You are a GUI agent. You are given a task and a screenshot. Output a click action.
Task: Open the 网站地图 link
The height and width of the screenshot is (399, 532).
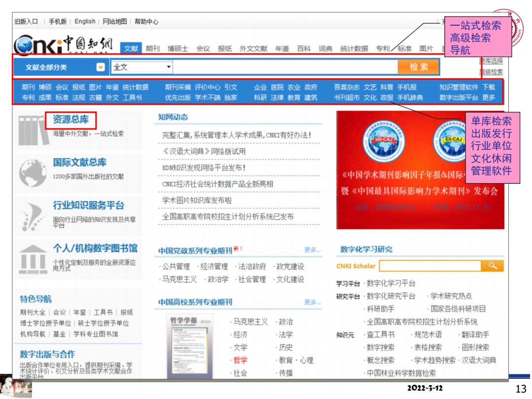115,21
